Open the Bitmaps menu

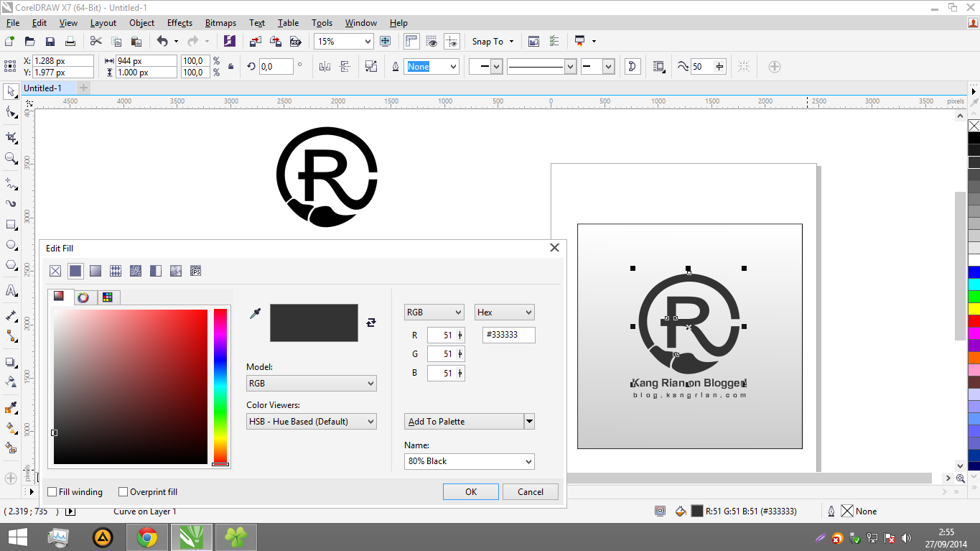pyautogui.click(x=221, y=23)
